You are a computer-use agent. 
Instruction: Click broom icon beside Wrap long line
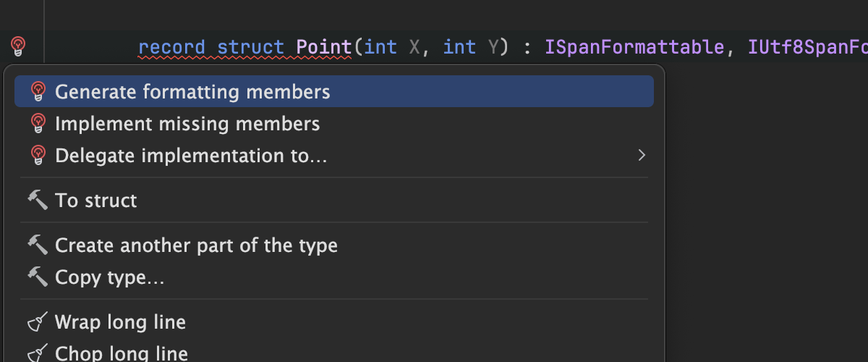38,322
